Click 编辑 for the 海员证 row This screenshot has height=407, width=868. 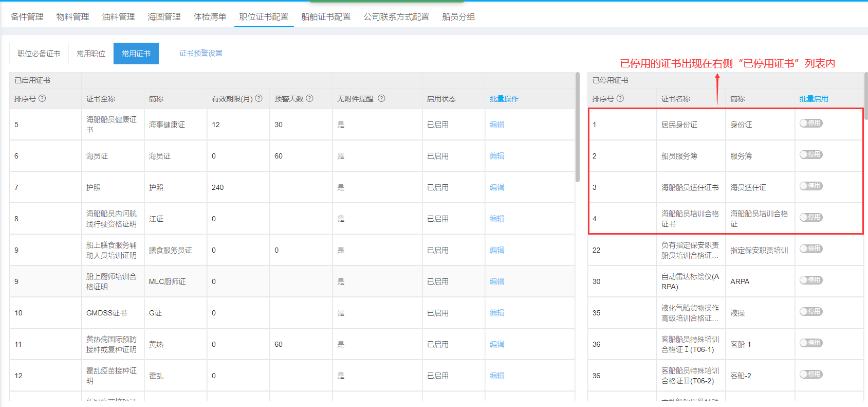click(x=497, y=156)
